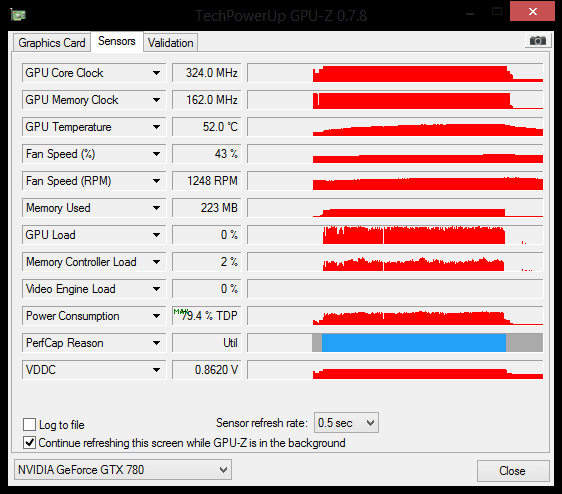Click the GPU Memory Clock graph
This screenshot has height=494, width=562.
click(x=395, y=100)
